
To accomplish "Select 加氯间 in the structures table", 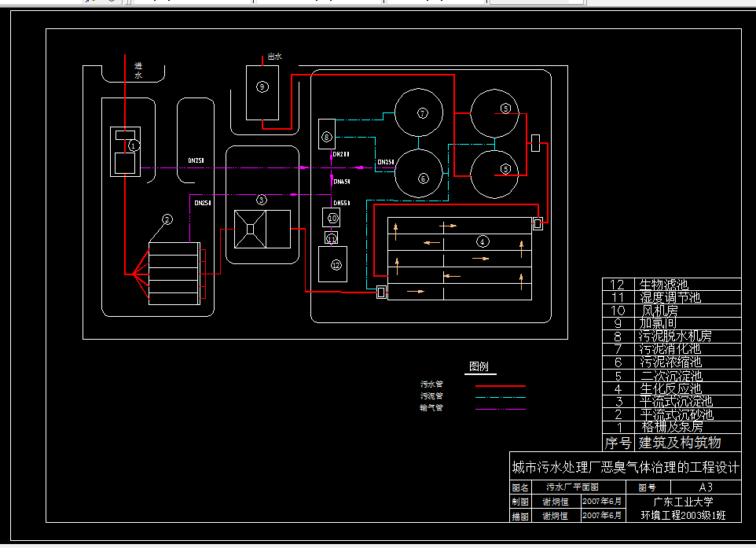I will pyautogui.click(x=658, y=323).
